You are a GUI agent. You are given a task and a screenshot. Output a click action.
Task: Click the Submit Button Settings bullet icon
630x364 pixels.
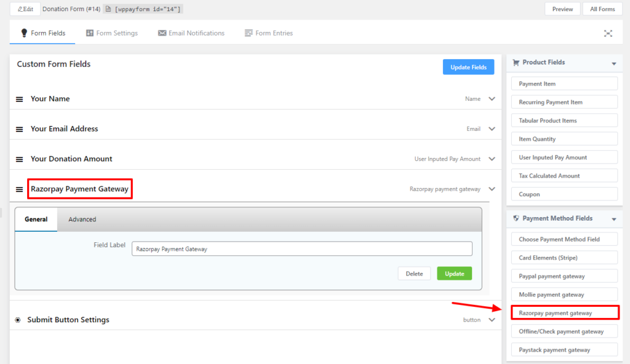[18, 320]
